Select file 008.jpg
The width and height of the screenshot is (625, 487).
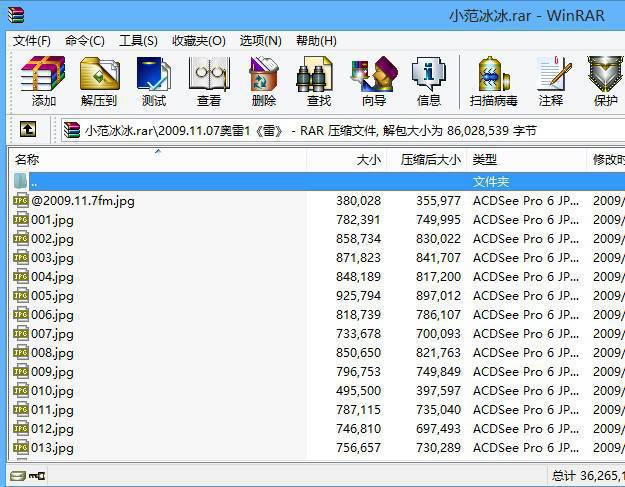tap(52, 353)
